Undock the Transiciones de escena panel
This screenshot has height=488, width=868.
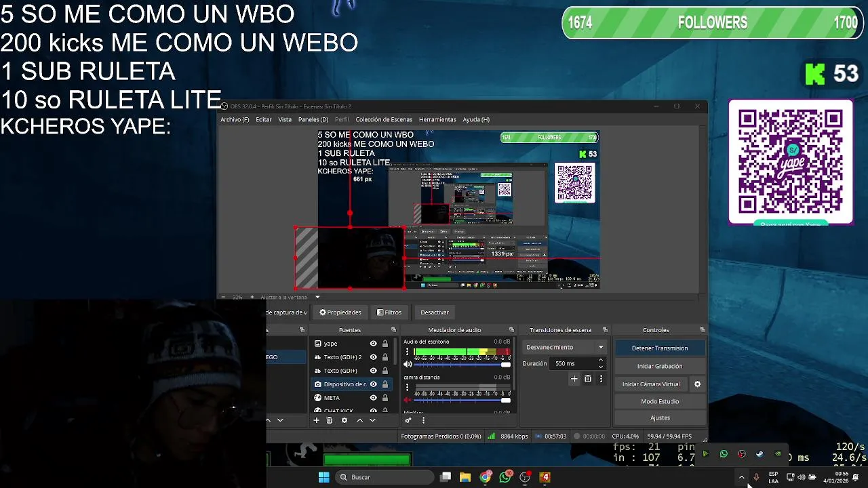[x=605, y=330]
